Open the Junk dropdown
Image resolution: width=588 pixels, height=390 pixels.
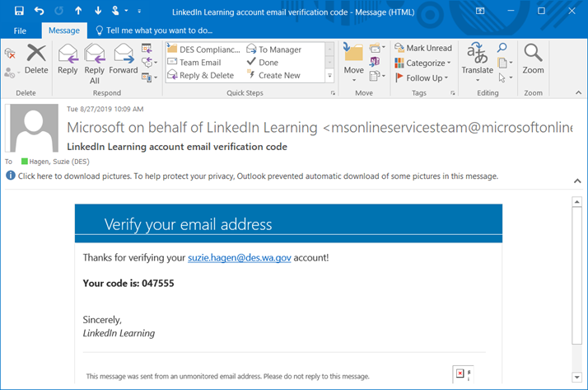(x=11, y=73)
